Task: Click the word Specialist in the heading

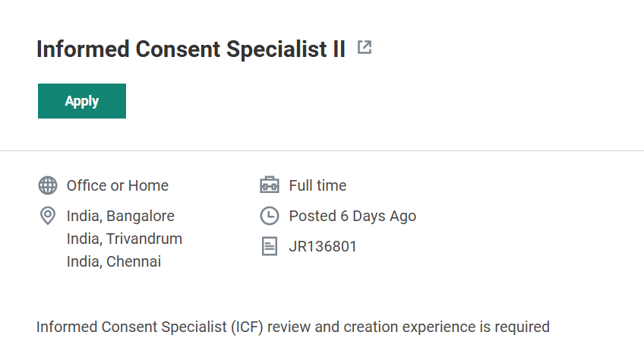Action: [274, 49]
